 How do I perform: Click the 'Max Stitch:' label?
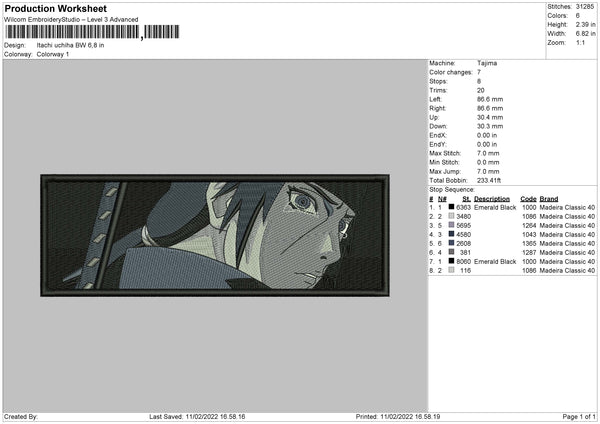click(x=445, y=153)
